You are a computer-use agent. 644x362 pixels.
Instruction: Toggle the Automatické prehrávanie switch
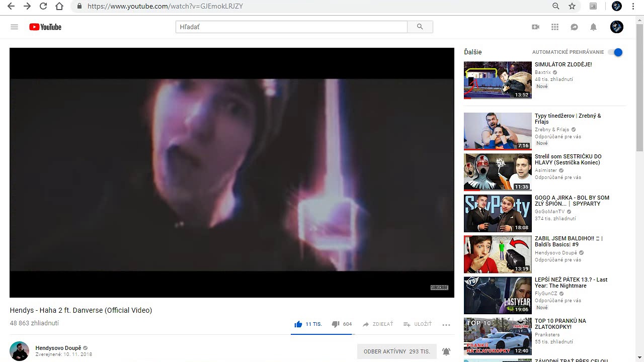(x=615, y=52)
